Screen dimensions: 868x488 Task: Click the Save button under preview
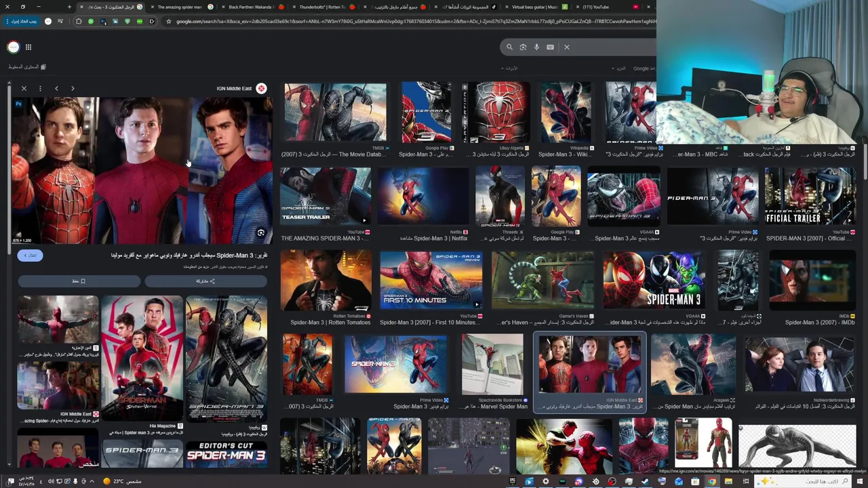point(79,281)
